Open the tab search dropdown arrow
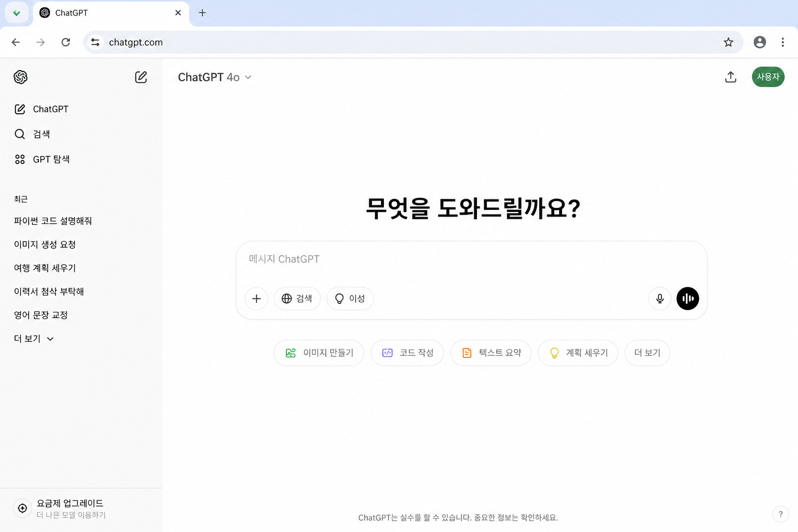This screenshot has height=532, width=798. pos(17,13)
